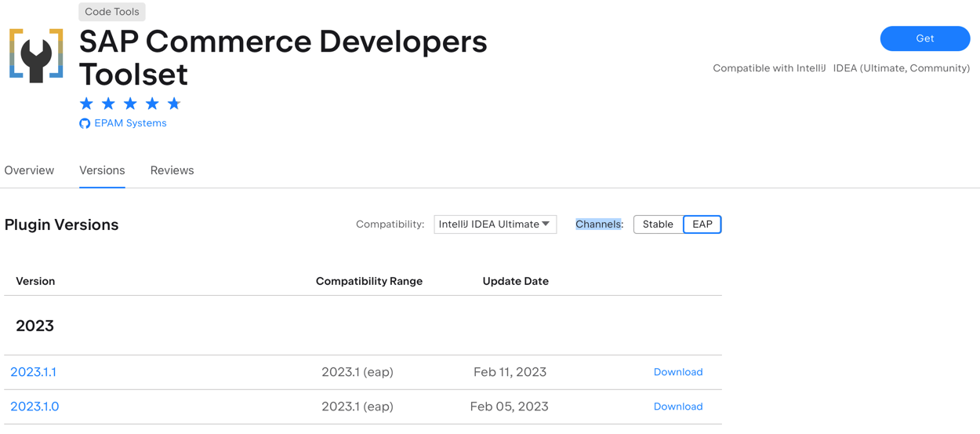Download version 2023.1.1
The image size is (980, 434).
pyautogui.click(x=678, y=372)
